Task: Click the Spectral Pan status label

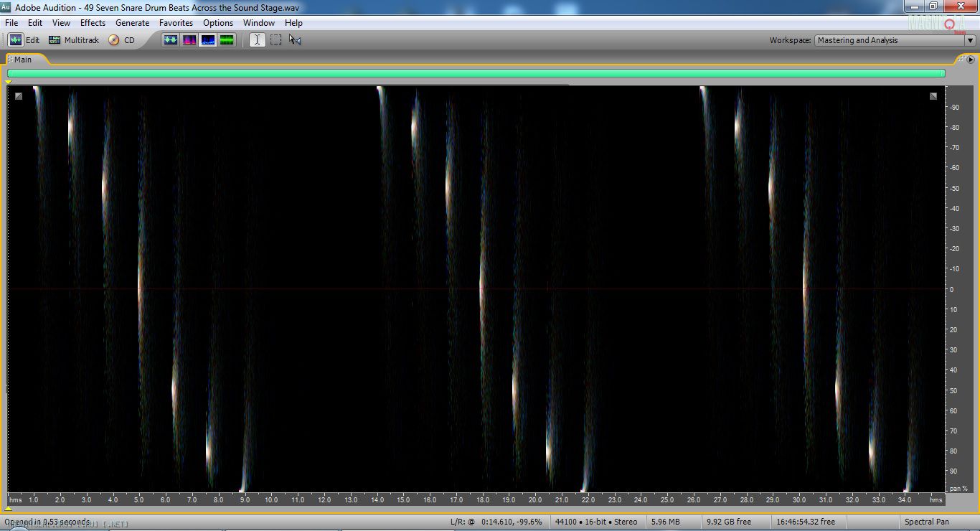Action: (927, 522)
